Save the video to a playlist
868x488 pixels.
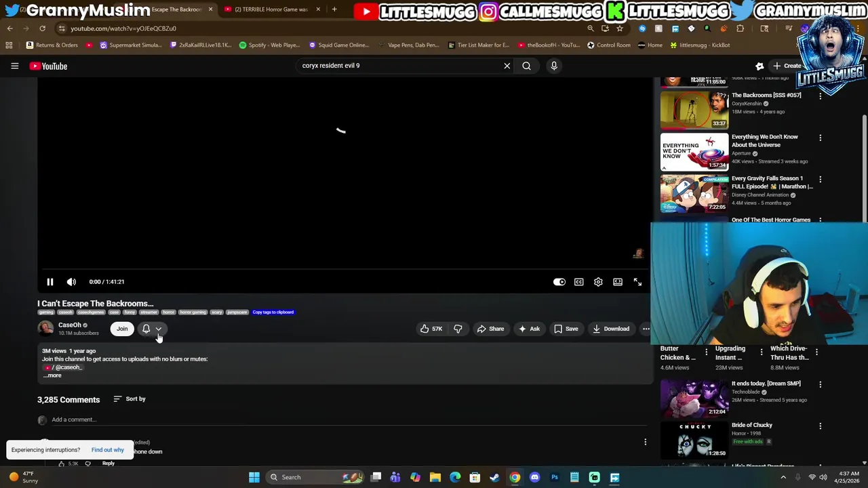point(566,329)
